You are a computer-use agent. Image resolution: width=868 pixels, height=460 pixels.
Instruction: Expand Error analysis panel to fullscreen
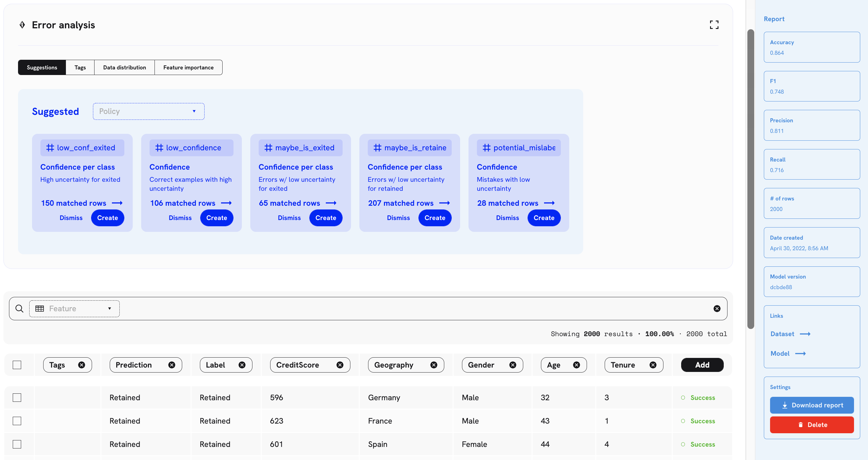(714, 25)
